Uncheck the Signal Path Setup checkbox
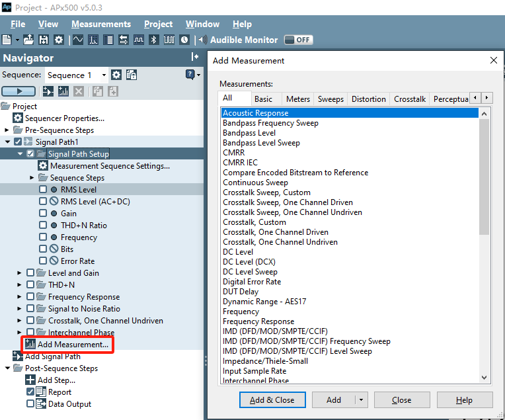 coord(30,153)
